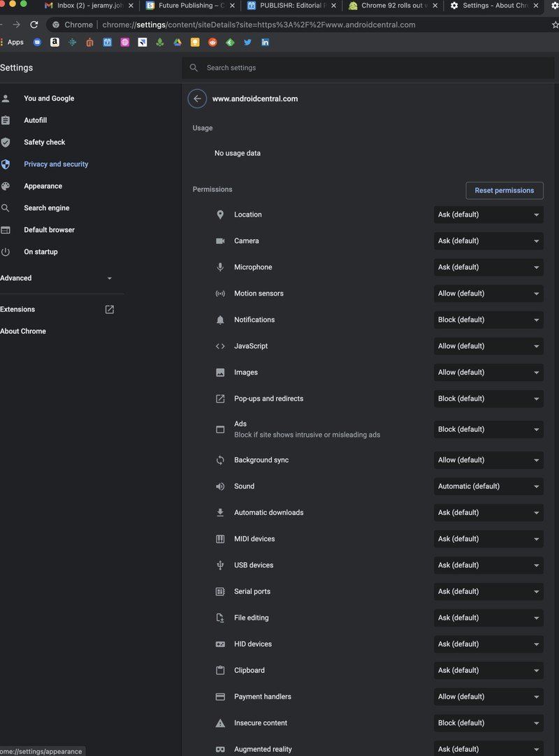Screen dimensions: 559x756
Task: Open the Twitter bookmark on the bookmarks bar
Action: coord(247,42)
